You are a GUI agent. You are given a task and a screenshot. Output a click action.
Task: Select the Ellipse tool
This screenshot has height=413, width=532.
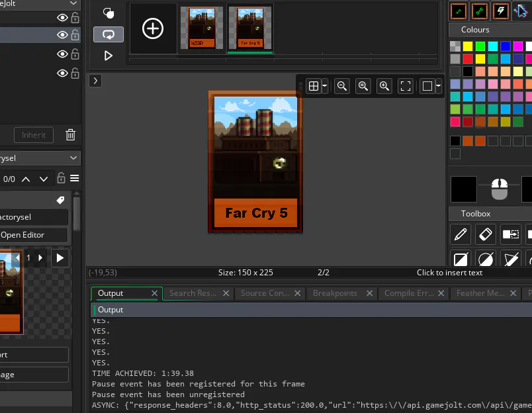[486, 259]
